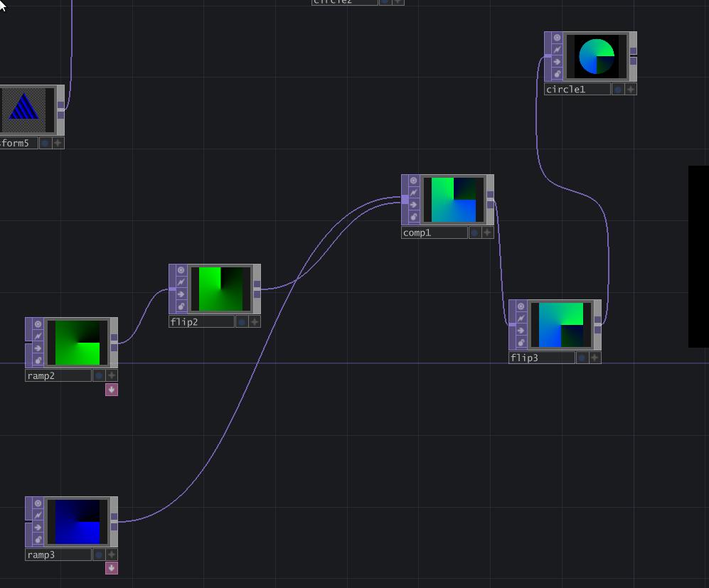The width and height of the screenshot is (709, 588).
Task: Toggle the Lock flag on comp1
Action: (x=413, y=217)
